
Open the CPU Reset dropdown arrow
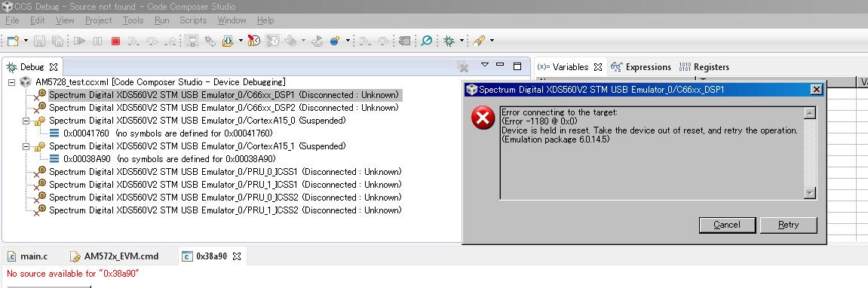303,41
